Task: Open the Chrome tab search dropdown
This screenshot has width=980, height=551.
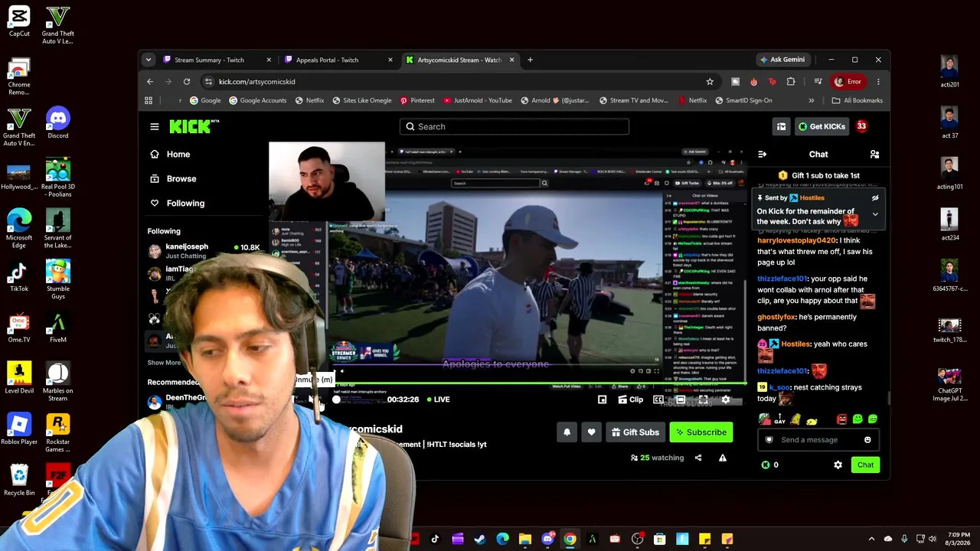Action: [148, 60]
